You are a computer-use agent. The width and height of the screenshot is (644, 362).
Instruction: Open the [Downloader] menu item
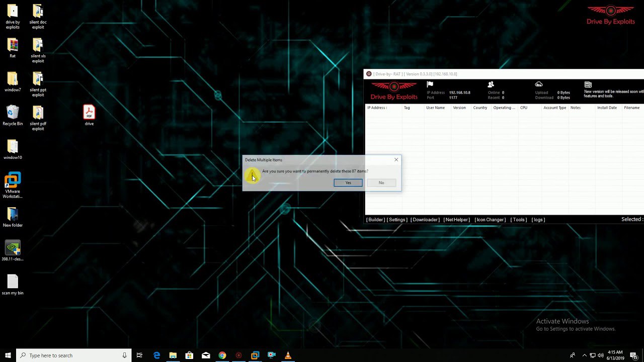pos(425,220)
